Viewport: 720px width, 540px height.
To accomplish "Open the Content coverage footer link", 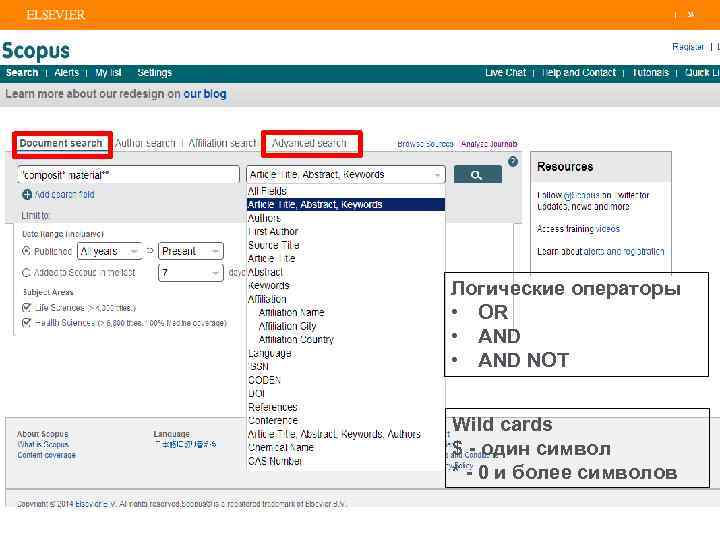I will click(x=46, y=455).
